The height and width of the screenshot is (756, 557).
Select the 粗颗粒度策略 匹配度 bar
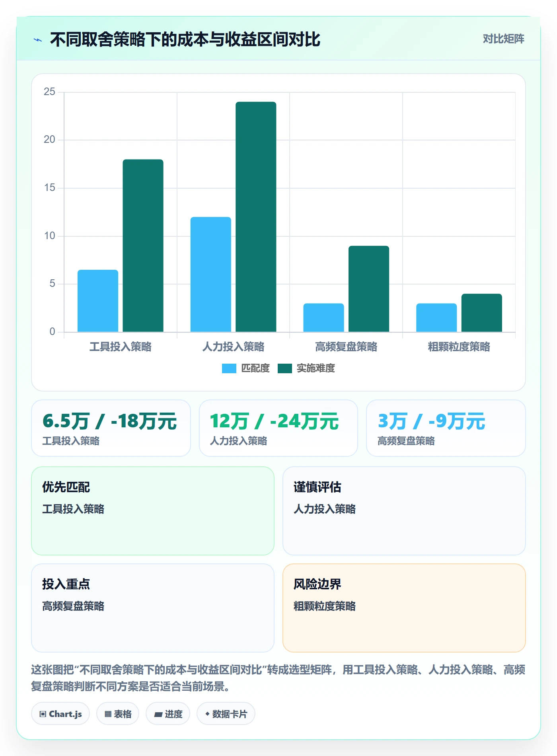pos(436,318)
